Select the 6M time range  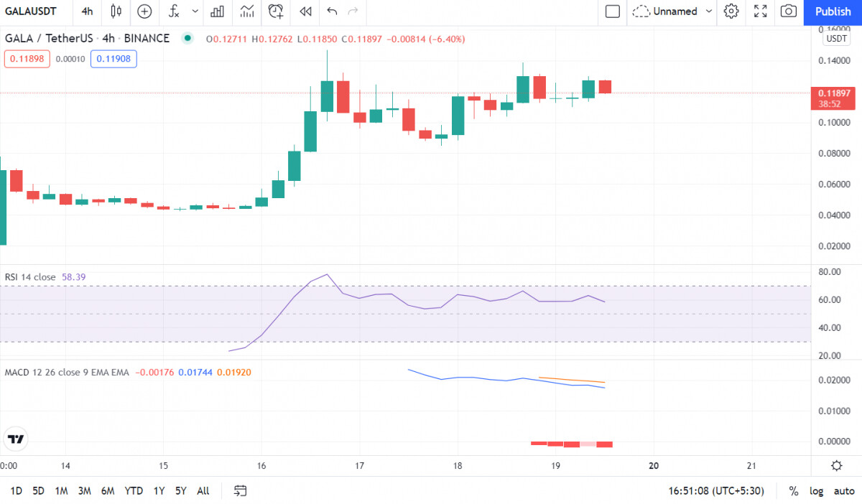108,491
